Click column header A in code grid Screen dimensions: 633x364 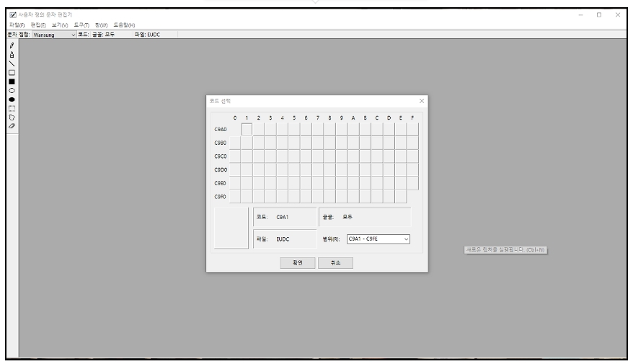[353, 117]
